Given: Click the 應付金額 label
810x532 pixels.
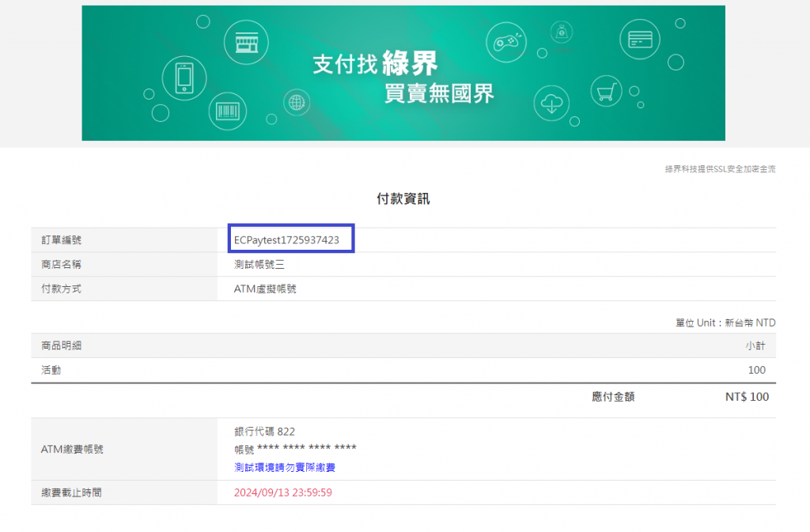Looking at the screenshot, I should tap(613, 397).
